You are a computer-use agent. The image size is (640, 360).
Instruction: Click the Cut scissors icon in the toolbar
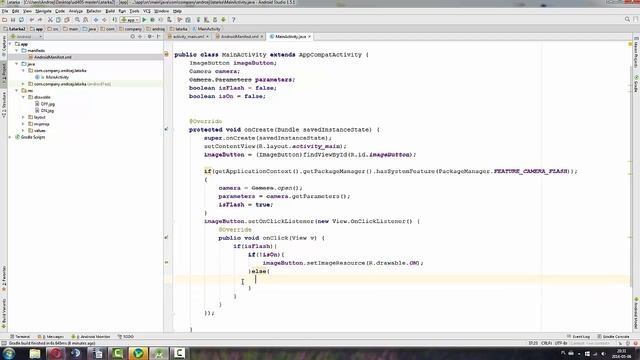pos(50,20)
